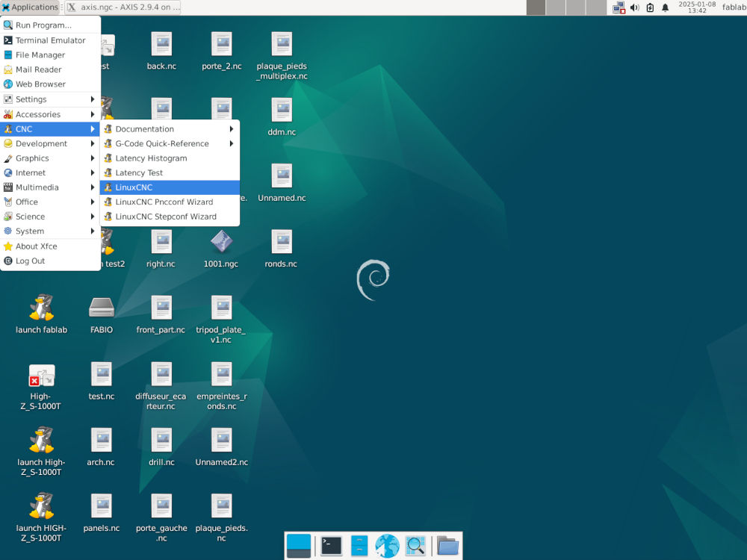Expand the System submenu
Screen dimensions: 747x560
click(50, 231)
